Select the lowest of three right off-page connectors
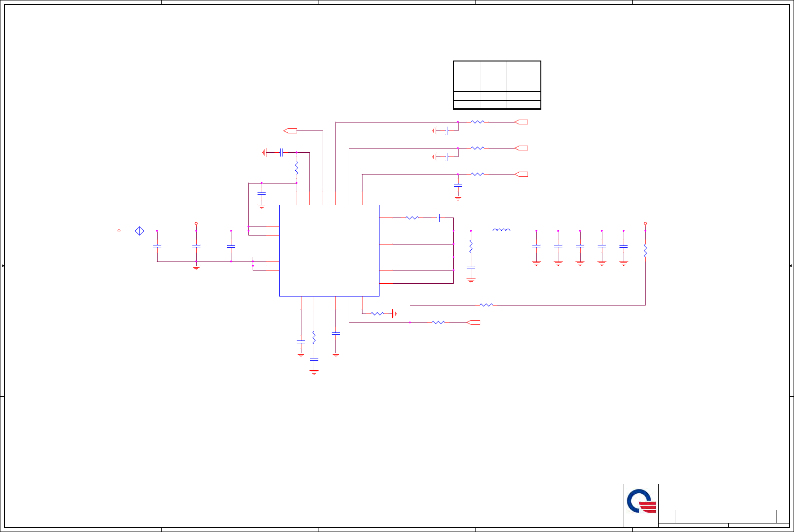This screenshot has height=532, width=794. [x=521, y=174]
